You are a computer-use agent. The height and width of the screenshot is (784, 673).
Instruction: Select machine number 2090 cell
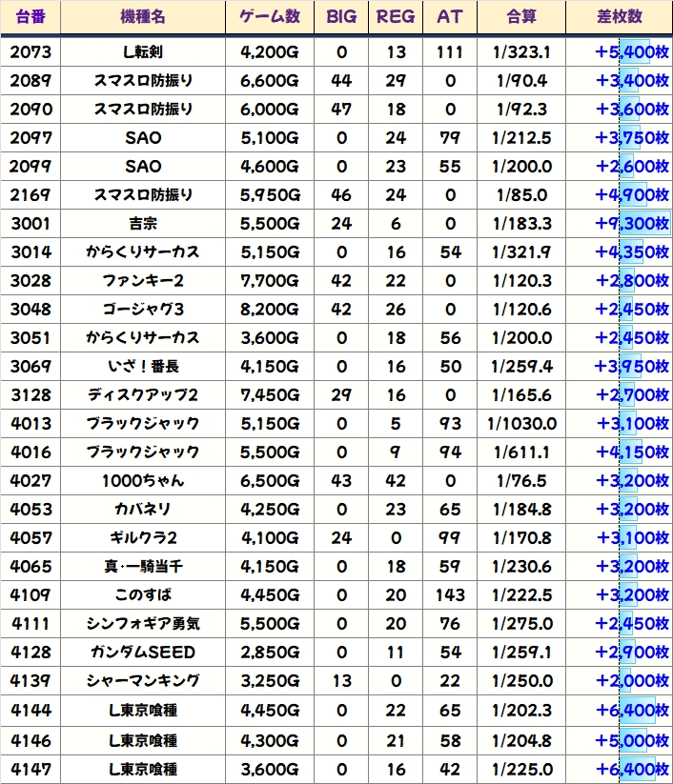(x=31, y=109)
